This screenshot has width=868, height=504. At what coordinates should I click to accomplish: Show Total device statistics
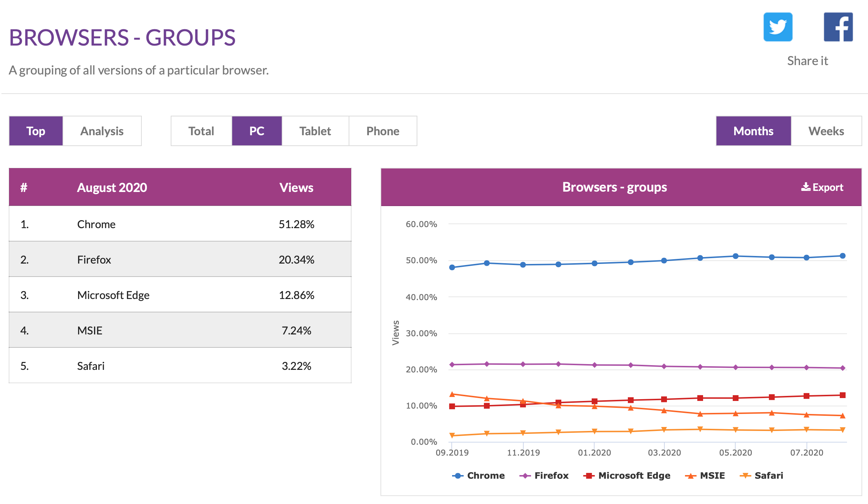point(201,131)
